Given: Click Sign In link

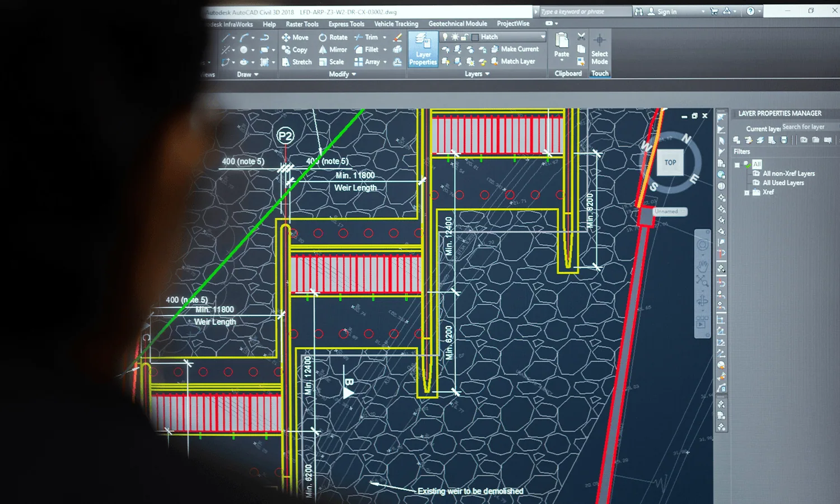Looking at the screenshot, I should 666,12.
